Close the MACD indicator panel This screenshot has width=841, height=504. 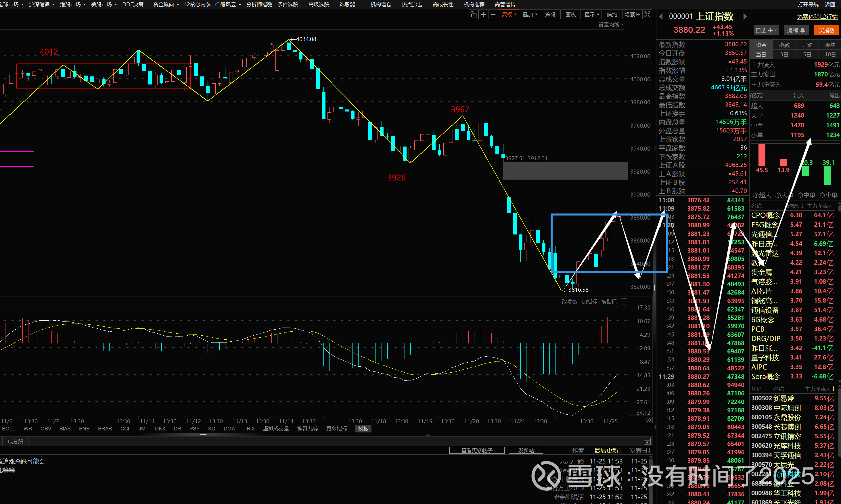pos(624,302)
